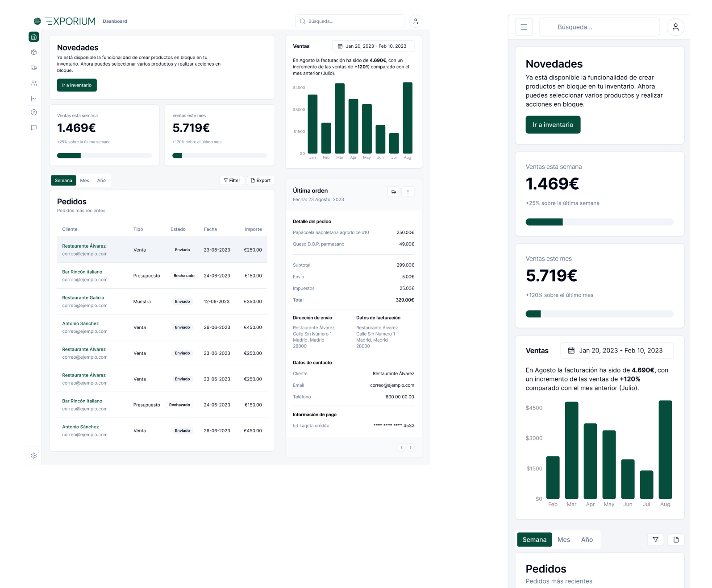Click mobile 'Ir a inventario' button
The image size is (712, 588).
tap(553, 125)
